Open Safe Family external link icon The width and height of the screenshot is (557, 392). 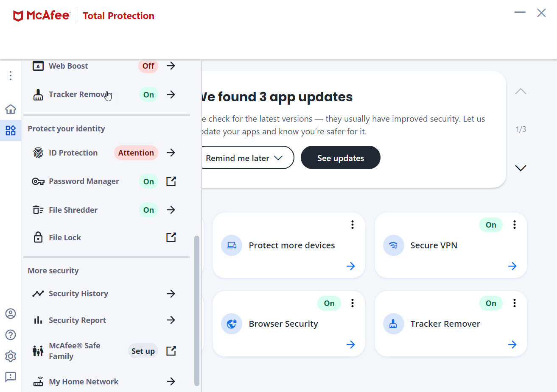(x=171, y=351)
